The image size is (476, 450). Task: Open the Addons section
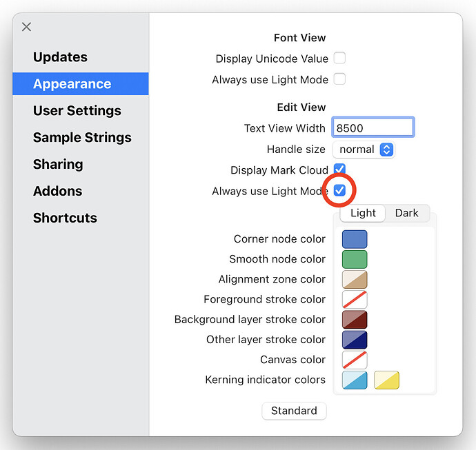[57, 192]
